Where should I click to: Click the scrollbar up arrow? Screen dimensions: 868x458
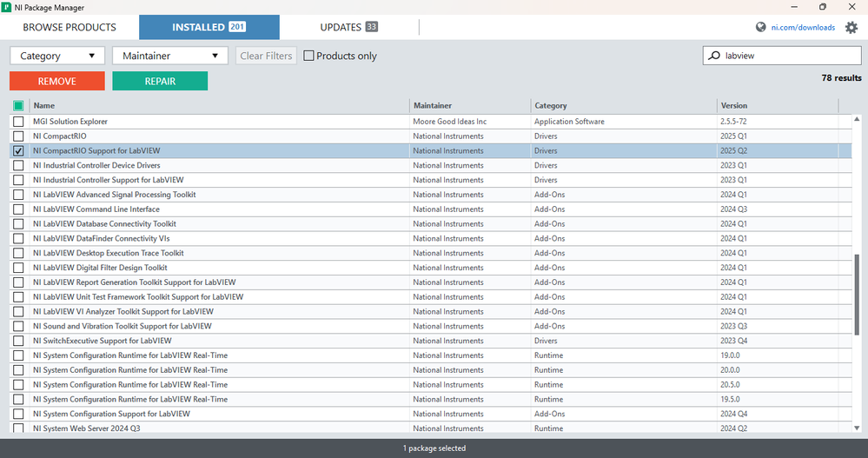[857, 119]
